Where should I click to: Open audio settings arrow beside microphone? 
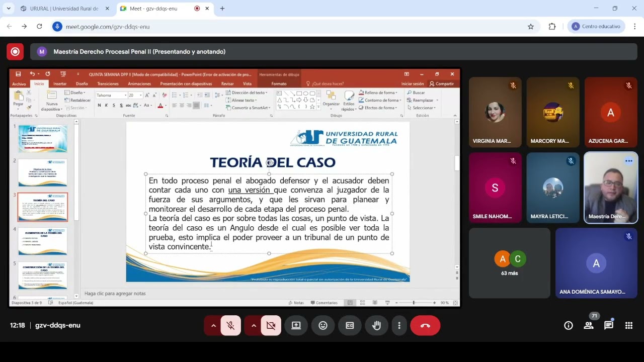click(x=213, y=326)
